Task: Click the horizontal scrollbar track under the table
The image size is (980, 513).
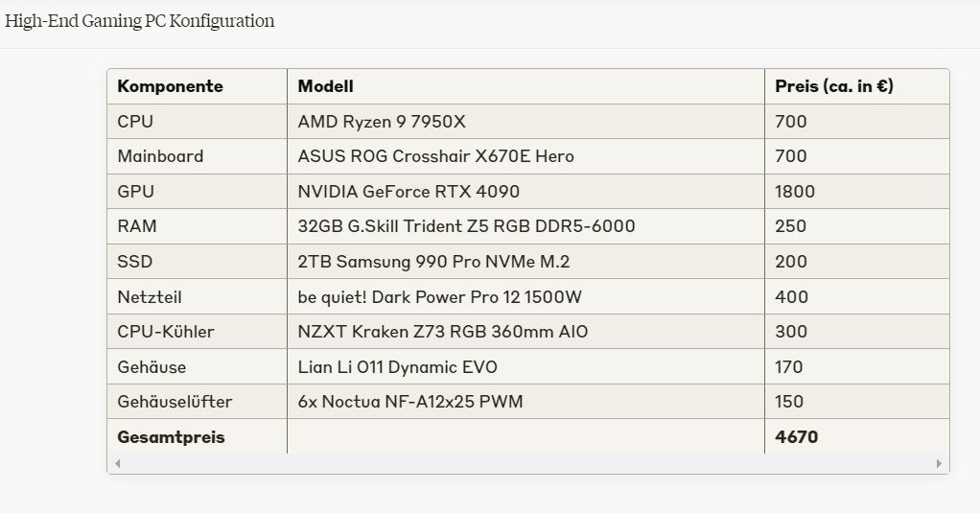Action: 528,464
